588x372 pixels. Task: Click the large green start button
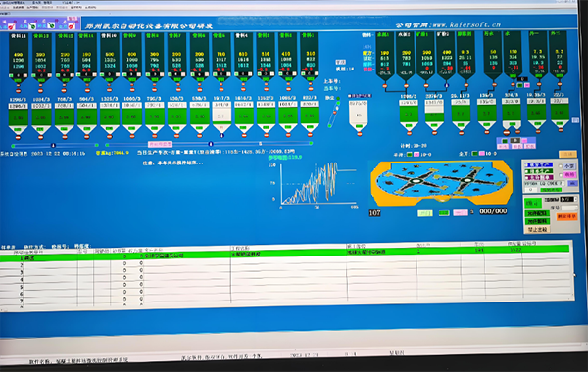pyautogui.click(x=533, y=203)
